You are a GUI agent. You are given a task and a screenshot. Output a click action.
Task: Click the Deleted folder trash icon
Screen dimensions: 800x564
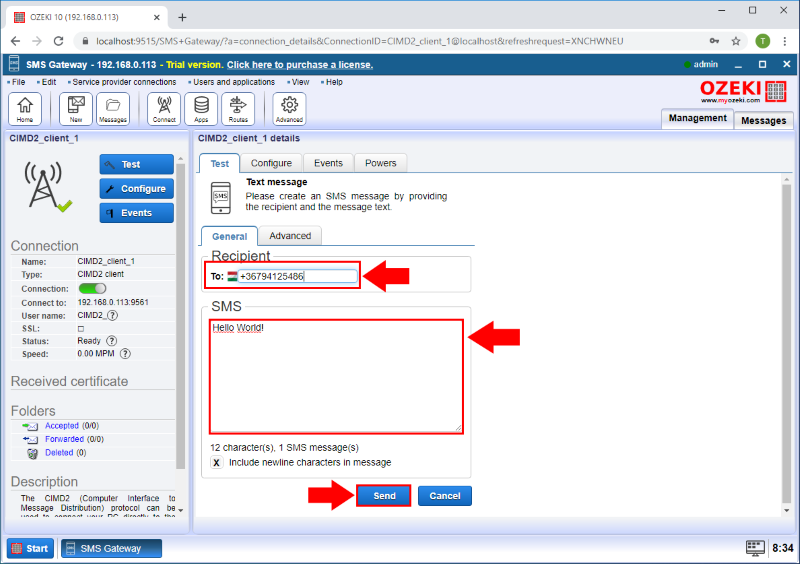point(33,453)
